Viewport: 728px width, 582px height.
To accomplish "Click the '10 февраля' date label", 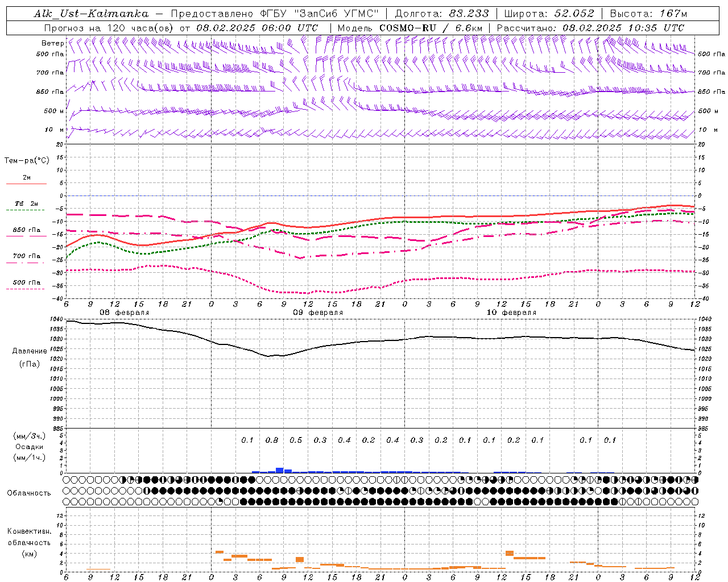I will 511,313.
